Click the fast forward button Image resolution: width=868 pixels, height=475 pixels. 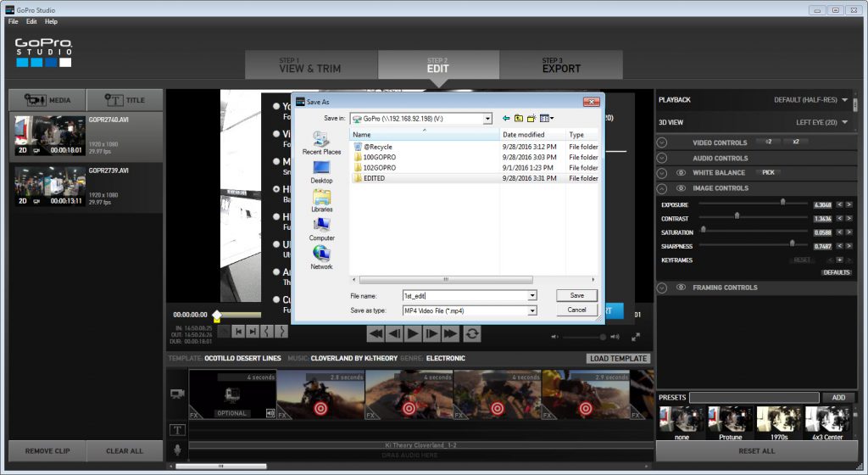point(450,333)
